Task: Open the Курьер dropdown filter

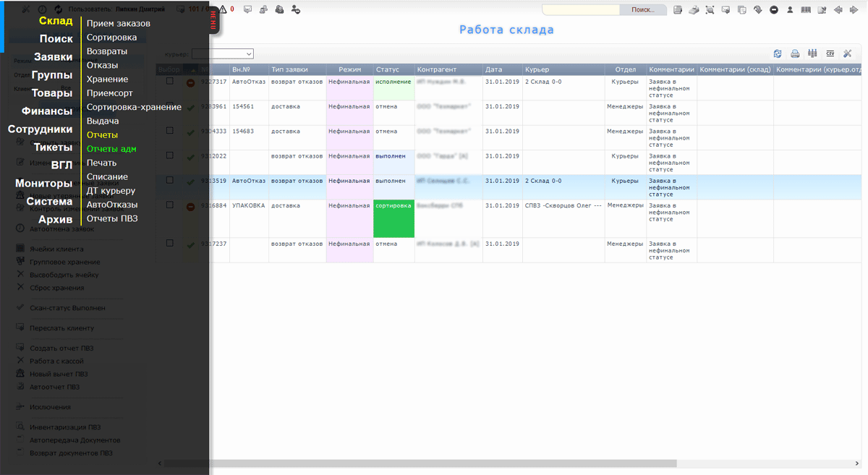Action: point(222,54)
